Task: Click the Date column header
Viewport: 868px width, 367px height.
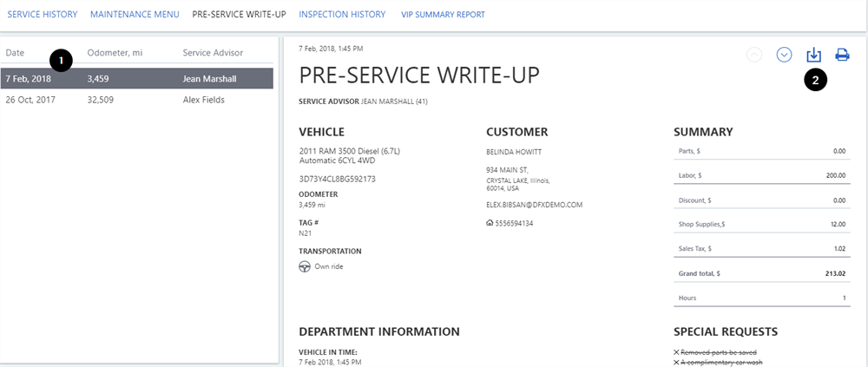Action: pos(16,53)
